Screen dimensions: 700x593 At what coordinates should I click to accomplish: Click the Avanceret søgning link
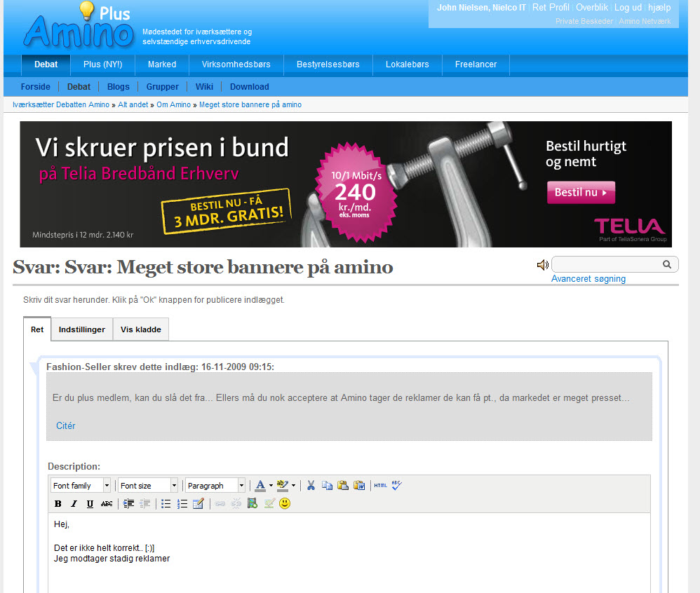[588, 279]
